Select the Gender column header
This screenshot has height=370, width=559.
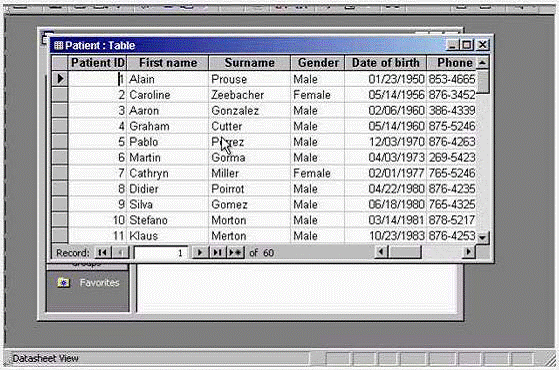318,63
